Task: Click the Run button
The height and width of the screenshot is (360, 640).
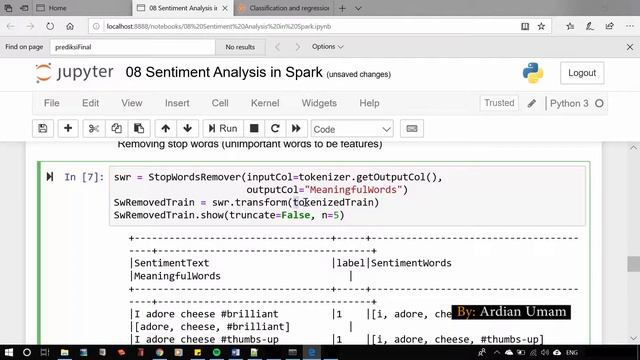Action: 223,129
